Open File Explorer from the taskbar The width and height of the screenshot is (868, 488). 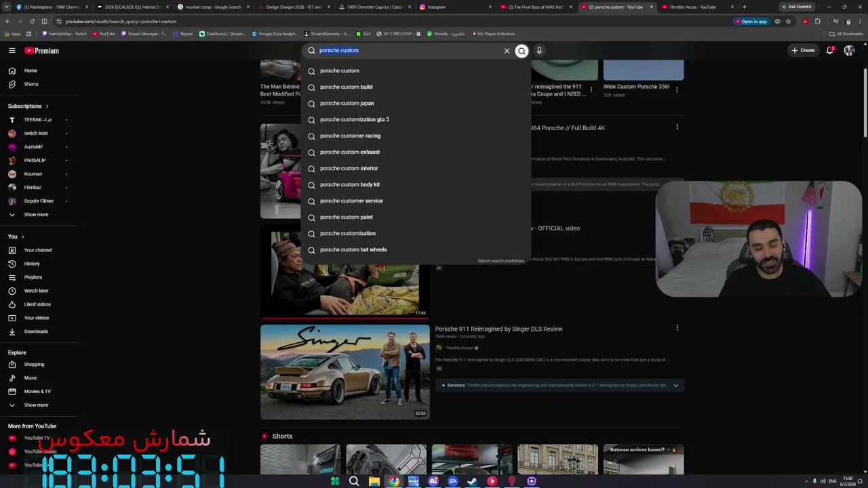click(374, 481)
